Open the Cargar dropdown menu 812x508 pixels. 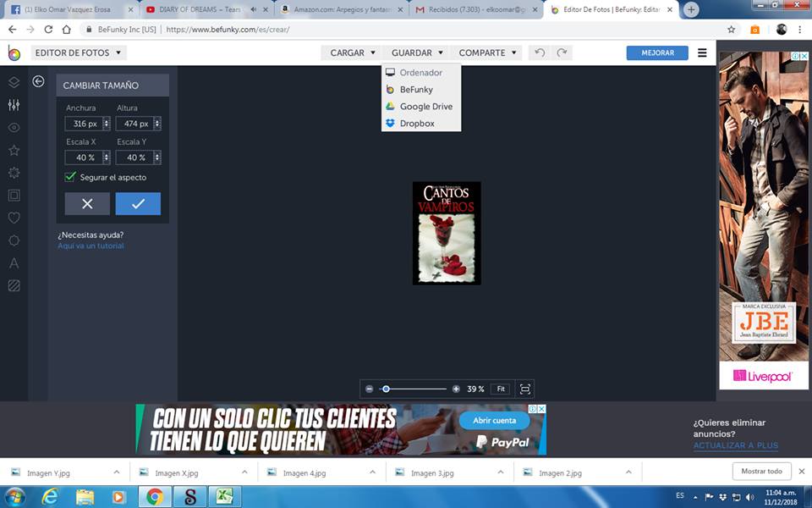coord(353,52)
